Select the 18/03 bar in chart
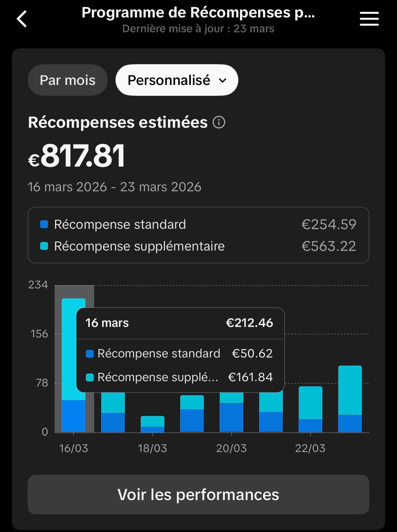This screenshot has height=532, width=397. pos(152,424)
